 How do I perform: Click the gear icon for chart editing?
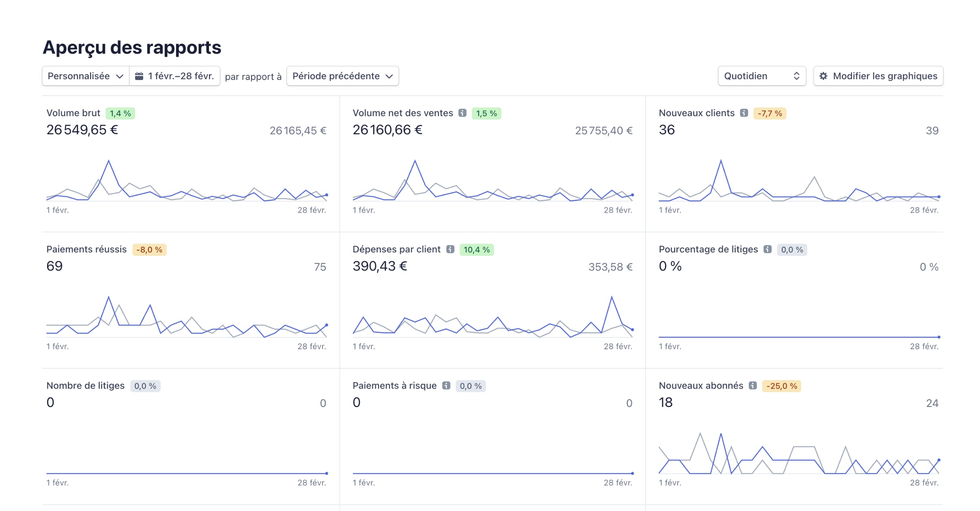[x=823, y=76]
